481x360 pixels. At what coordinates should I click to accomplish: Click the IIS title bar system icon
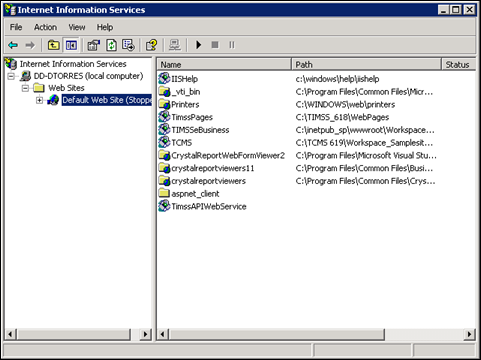(10, 10)
